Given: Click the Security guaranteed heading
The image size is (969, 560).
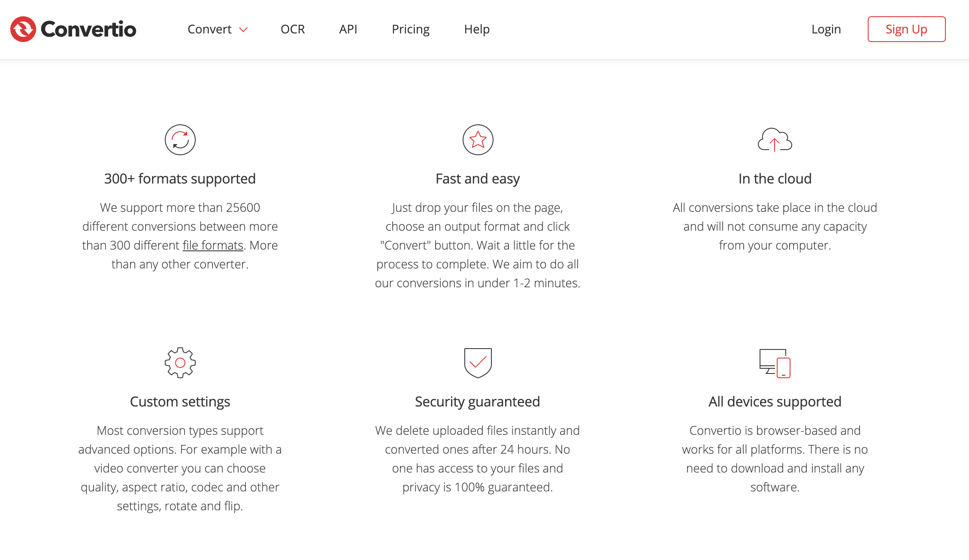Looking at the screenshot, I should pos(477,402).
